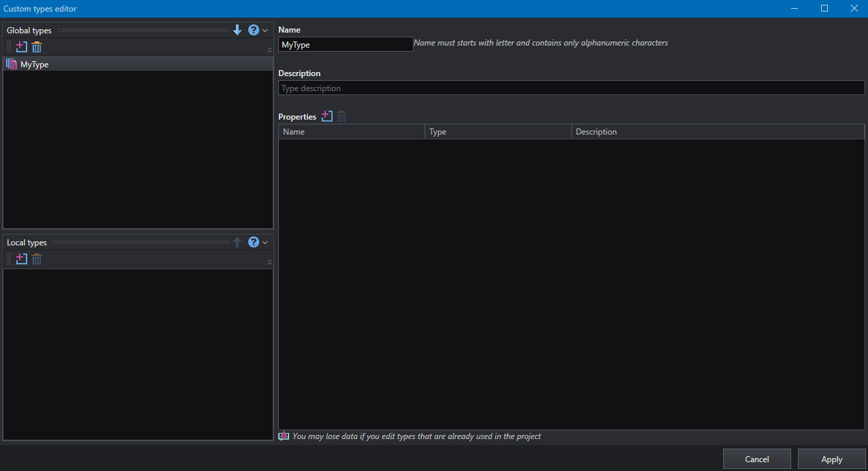868x471 pixels.
Task: Click the properties delete trash icon
Action: click(x=341, y=116)
